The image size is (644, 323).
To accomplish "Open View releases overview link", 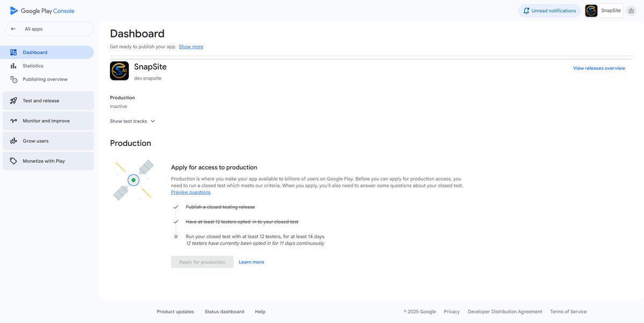I will (x=599, y=68).
